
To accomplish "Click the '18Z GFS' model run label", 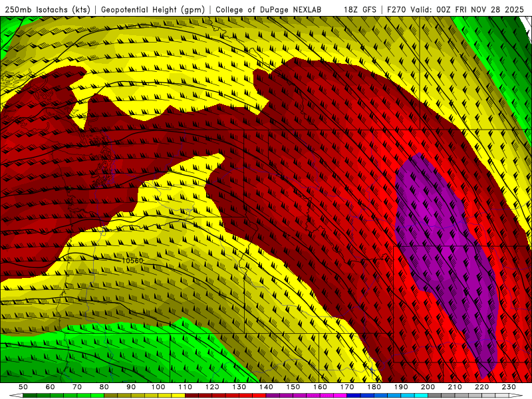I will pyautogui.click(x=360, y=9).
